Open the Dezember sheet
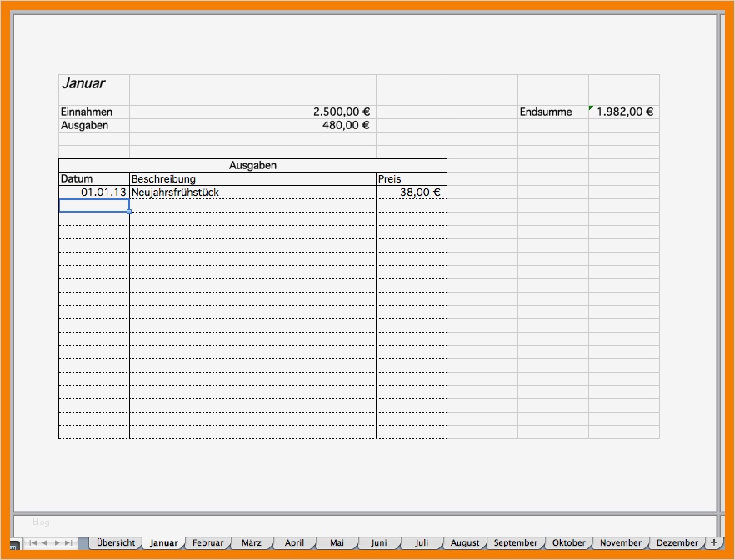735x560 pixels. tap(677, 542)
